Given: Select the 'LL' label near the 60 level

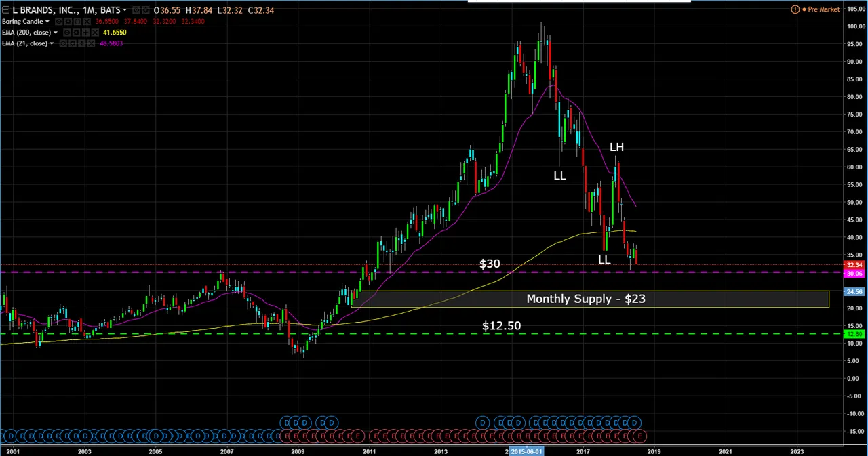Looking at the screenshot, I should (x=559, y=175).
